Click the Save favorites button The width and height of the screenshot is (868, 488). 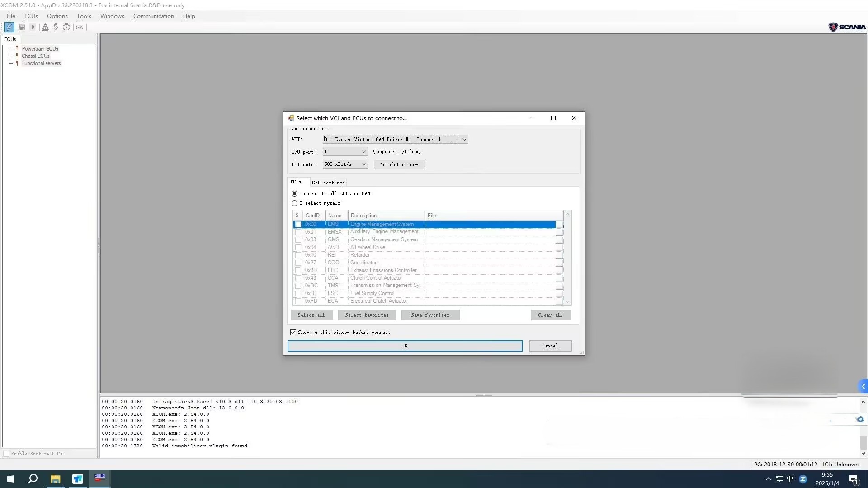click(430, 315)
